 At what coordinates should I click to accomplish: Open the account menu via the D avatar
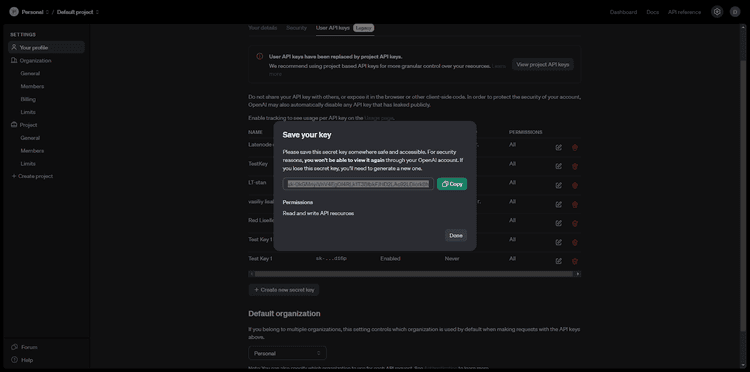pos(735,12)
